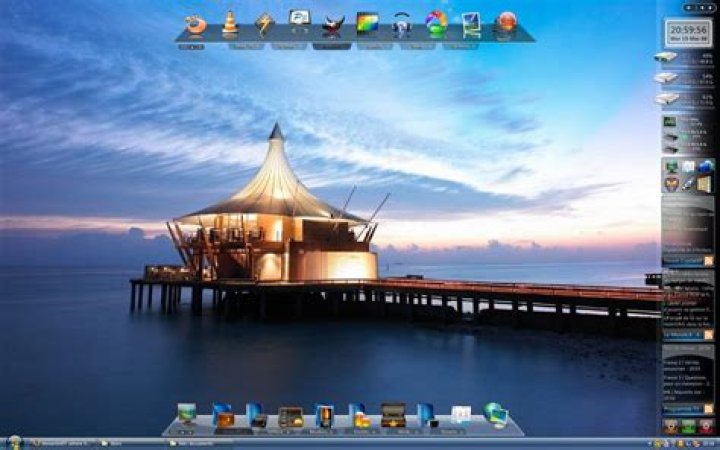Open the multicolor ring icon in top dock
Image resolution: width=720 pixels, height=450 pixels.
pos(436,23)
